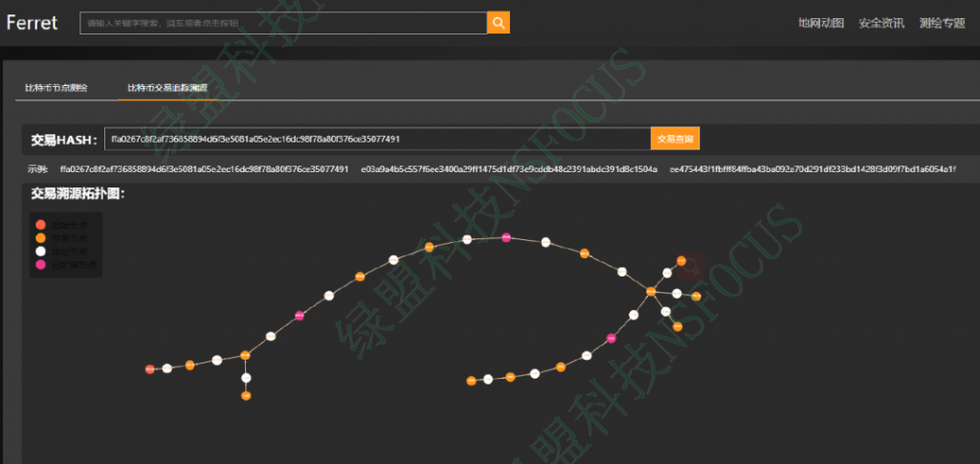Click the orange magnifier search button
Screen dimensions: 980x464
click(x=499, y=23)
